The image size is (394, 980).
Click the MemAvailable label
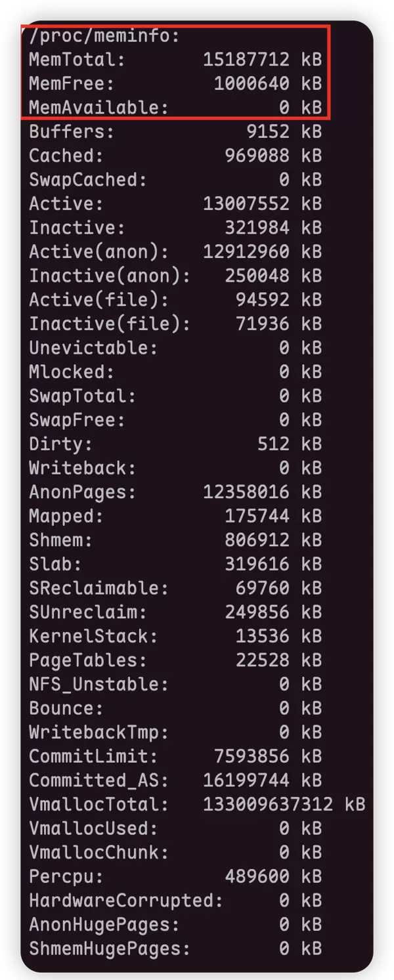tap(98, 108)
